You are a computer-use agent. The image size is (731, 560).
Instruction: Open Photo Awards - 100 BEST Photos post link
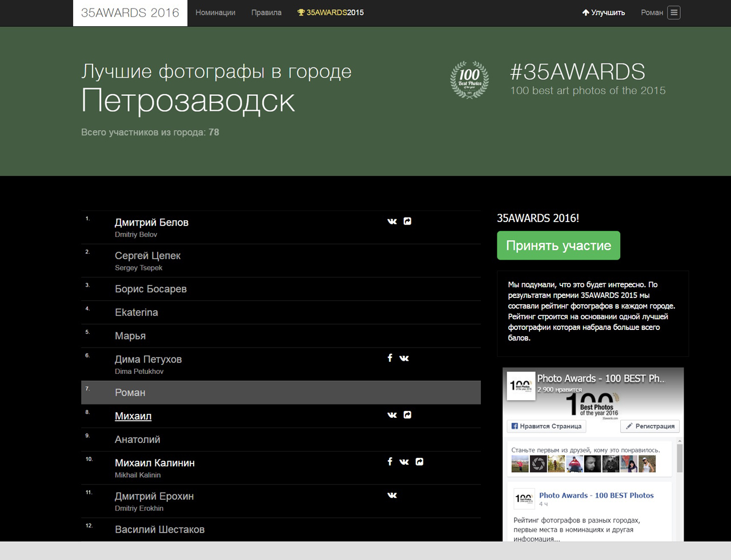[596, 495]
